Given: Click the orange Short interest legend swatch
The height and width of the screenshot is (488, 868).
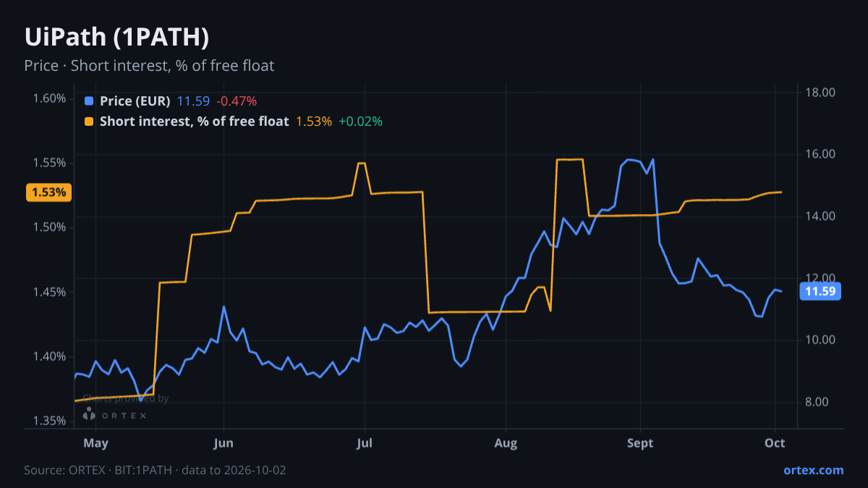Looking at the screenshot, I should (89, 121).
